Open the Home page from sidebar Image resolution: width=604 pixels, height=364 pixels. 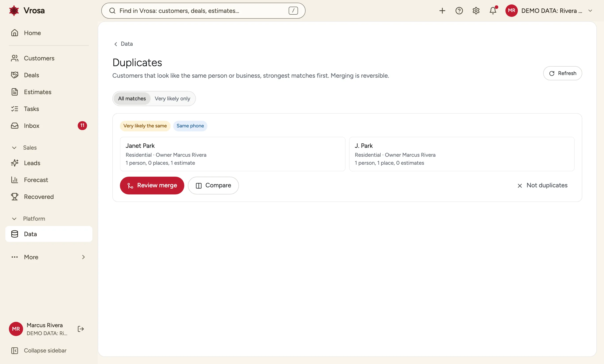(49, 33)
